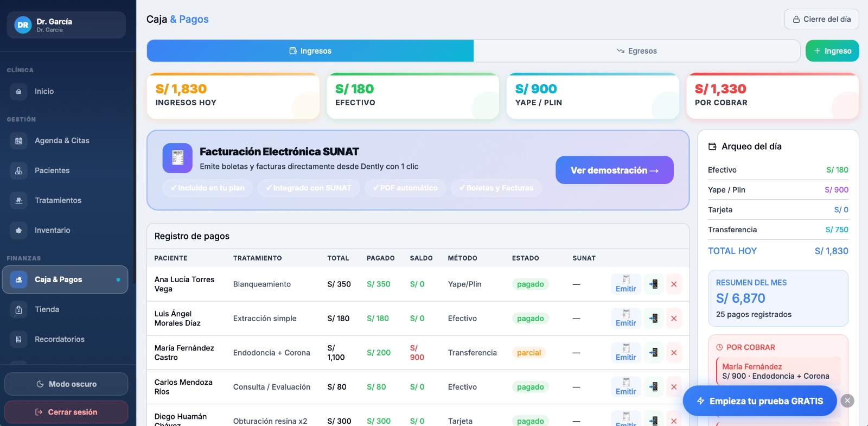
Task: Select the Ingresos tab
Action: [x=310, y=51]
